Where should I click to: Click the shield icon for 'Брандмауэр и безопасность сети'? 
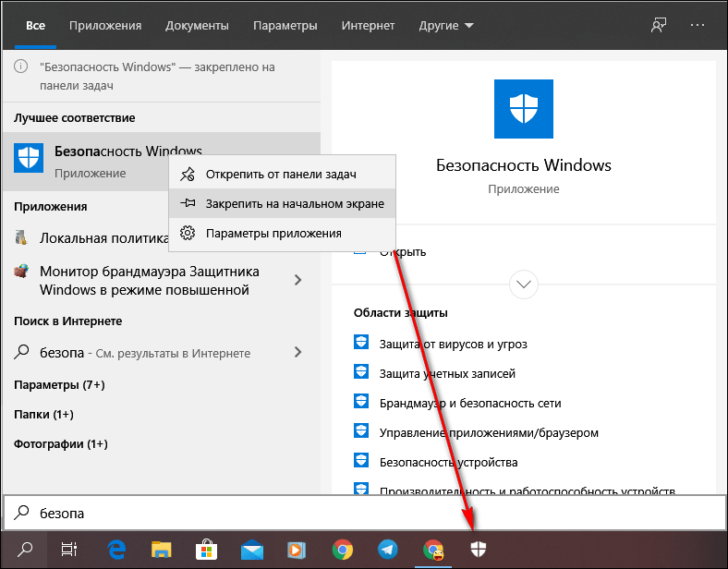click(360, 402)
